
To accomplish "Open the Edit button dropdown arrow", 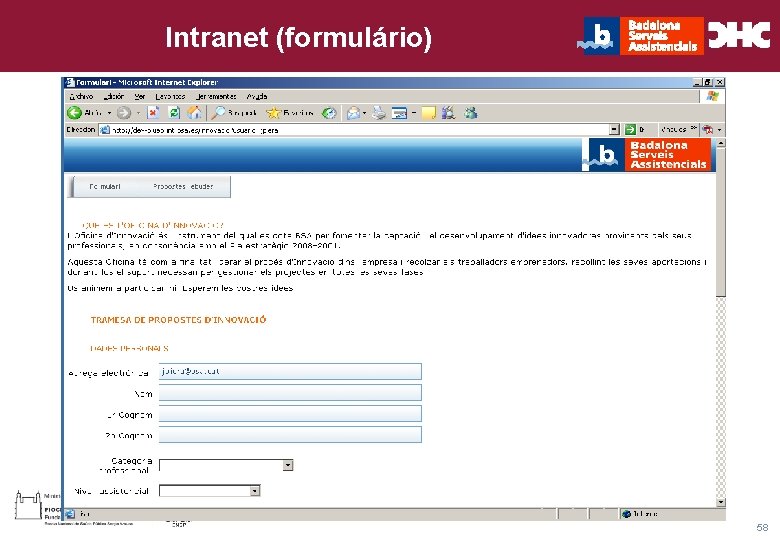I will [413, 113].
